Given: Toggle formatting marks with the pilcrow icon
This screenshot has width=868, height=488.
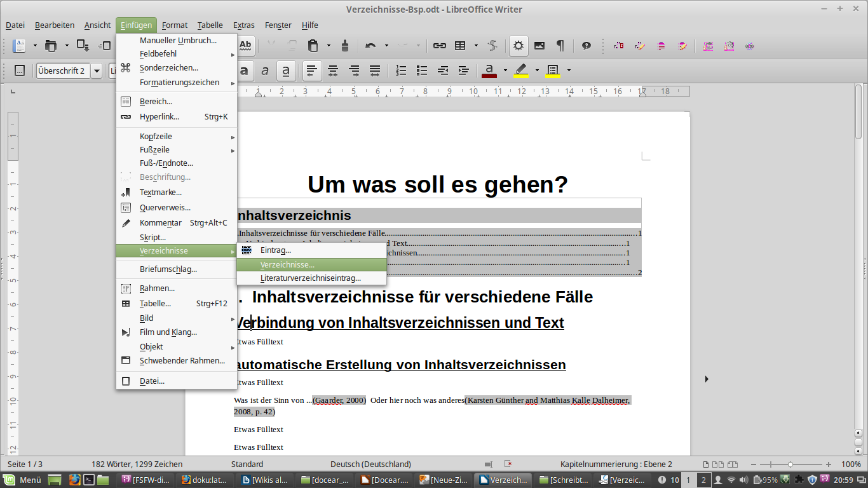Looking at the screenshot, I should (x=560, y=46).
